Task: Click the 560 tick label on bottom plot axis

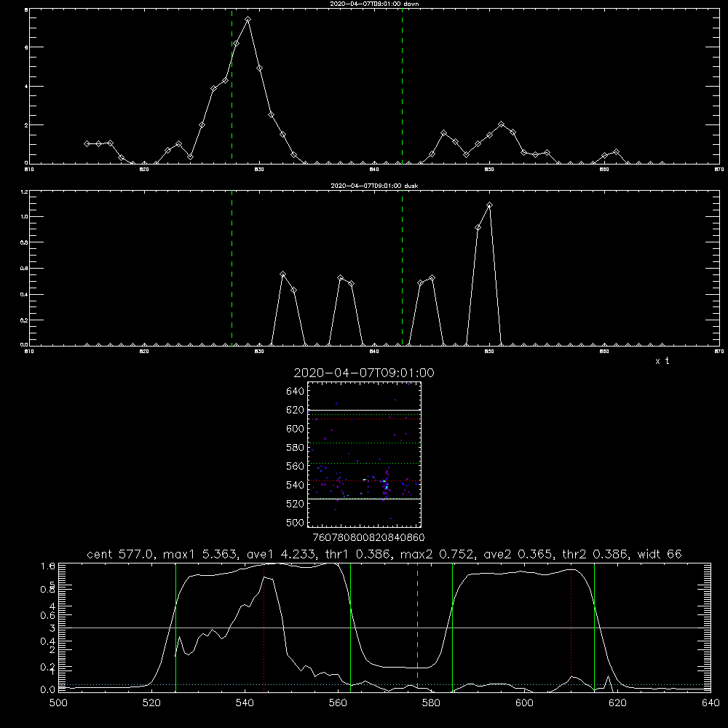Action: point(338,703)
